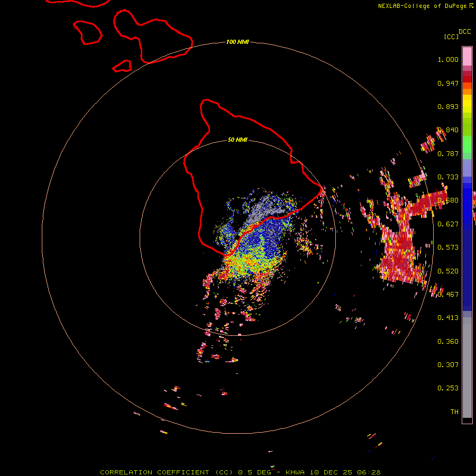Image resolution: width=476 pixels, height=476 pixels.
Task: Select the 0.733 scale label
Action: 448,177
